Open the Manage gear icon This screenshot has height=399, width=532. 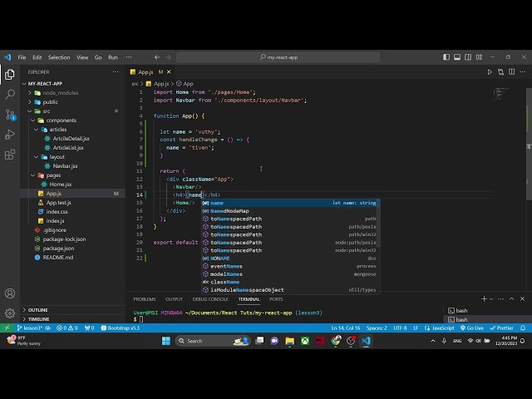point(10,313)
